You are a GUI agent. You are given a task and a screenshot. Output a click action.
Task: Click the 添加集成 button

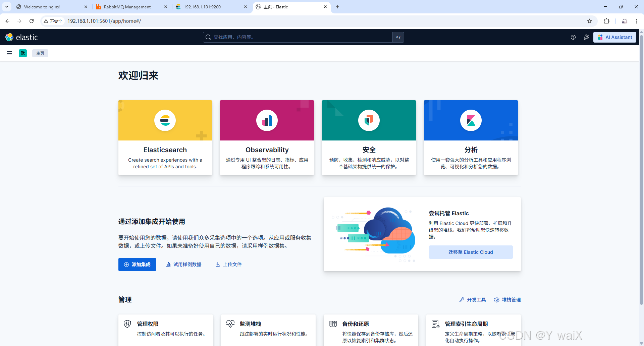137,265
